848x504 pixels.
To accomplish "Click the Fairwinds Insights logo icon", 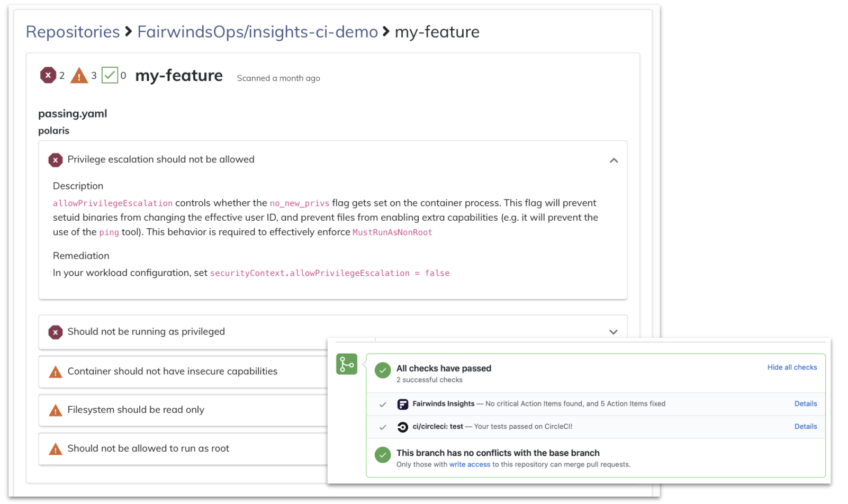I will tap(403, 404).
